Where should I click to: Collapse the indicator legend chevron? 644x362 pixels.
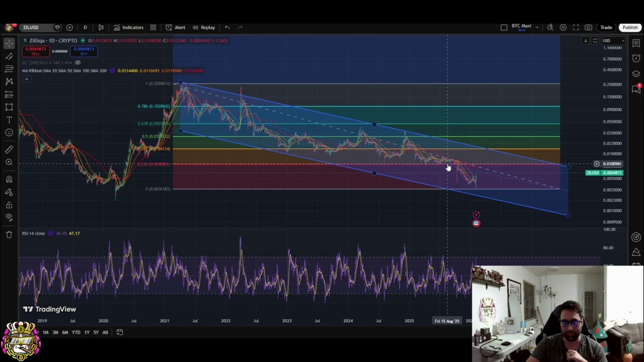click(x=26, y=79)
